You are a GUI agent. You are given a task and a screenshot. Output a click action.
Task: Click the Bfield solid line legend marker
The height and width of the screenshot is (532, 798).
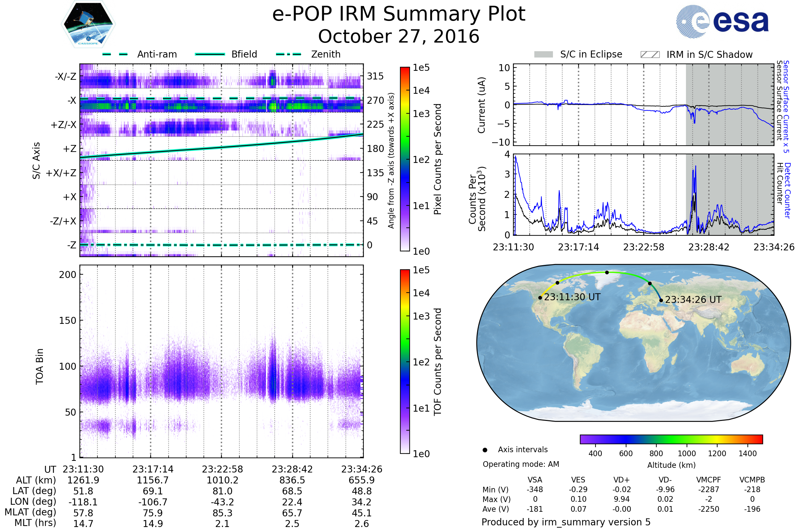pyautogui.click(x=210, y=54)
